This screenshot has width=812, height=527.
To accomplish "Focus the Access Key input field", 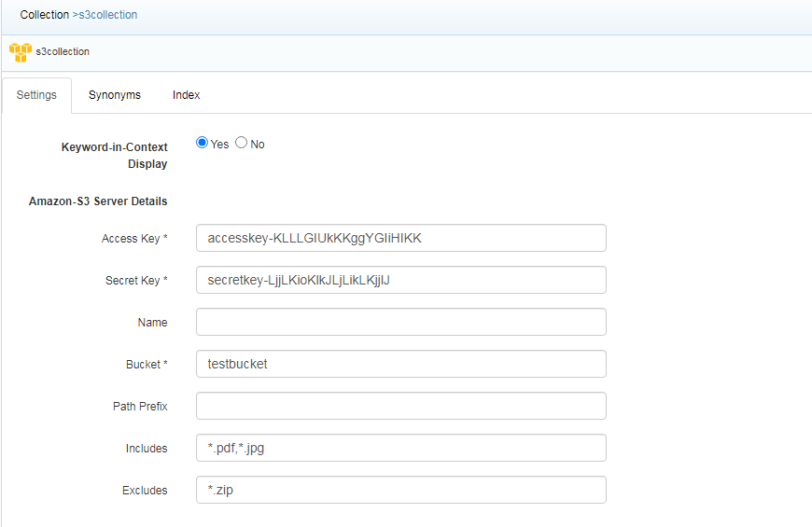I will click(x=400, y=238).
